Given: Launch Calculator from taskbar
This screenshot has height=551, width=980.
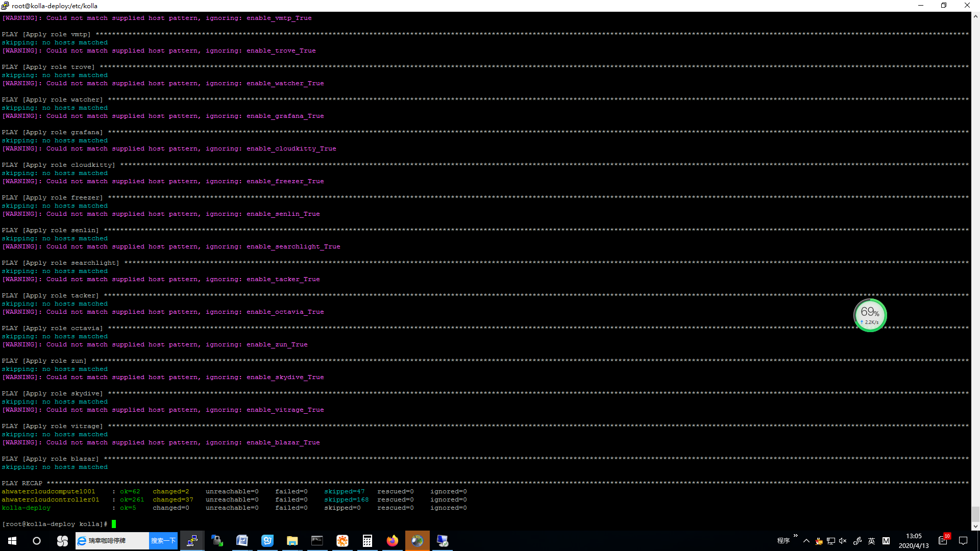Looking at the screenshot, I should [x=367, y=541].
